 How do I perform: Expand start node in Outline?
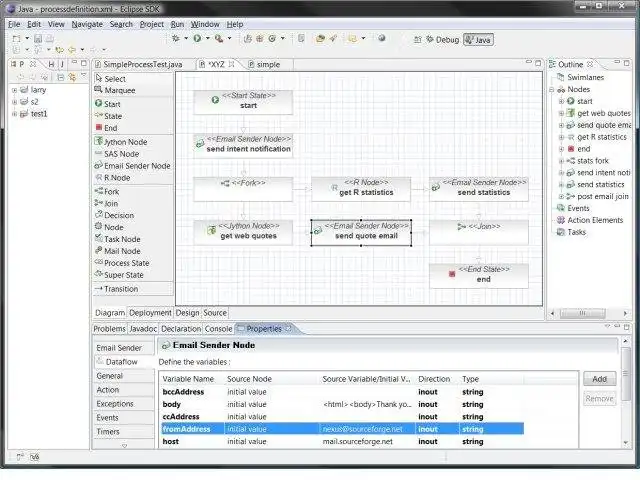(x=561, y=101)
